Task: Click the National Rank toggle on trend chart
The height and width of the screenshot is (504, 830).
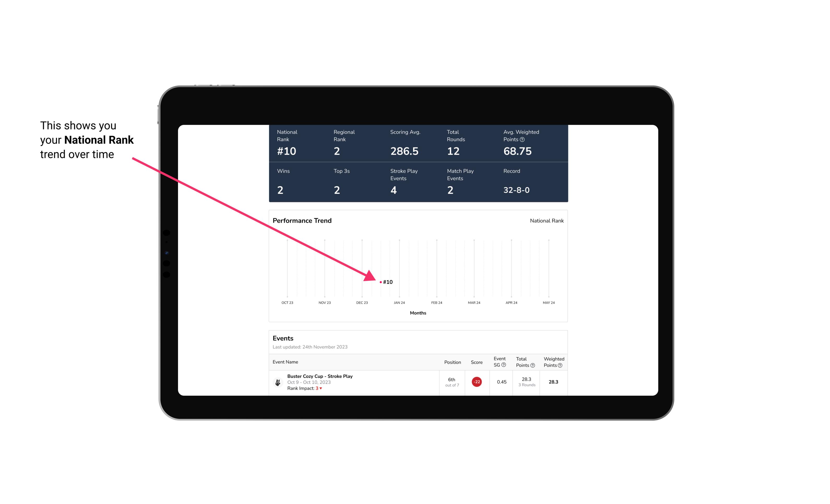Action: [x=546, y=221]
